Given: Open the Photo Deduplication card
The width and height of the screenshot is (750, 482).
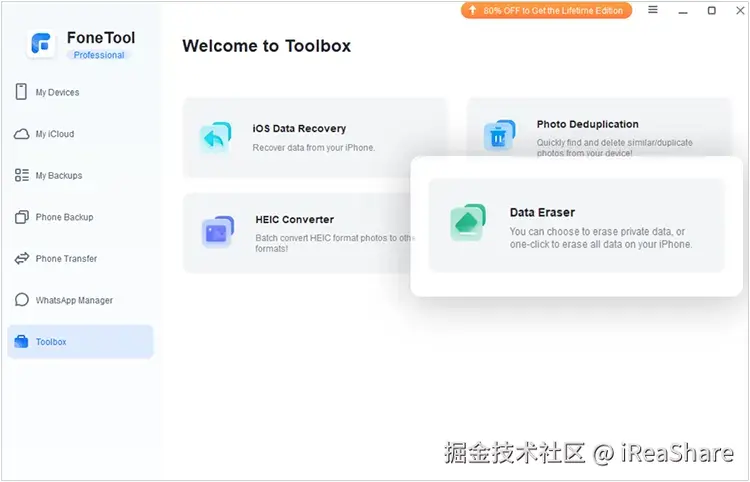Looking at the screenshot, I should coord(599,127).
